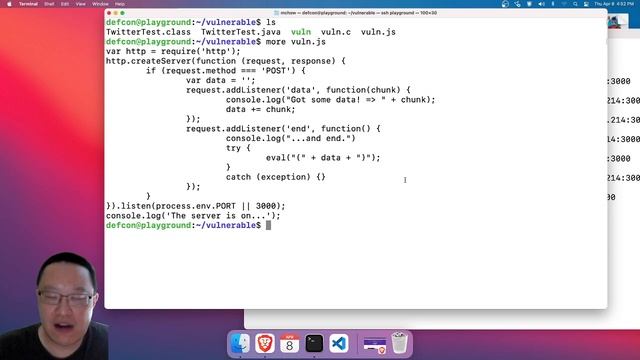Close the Terminal window with red button

[109, 13]
